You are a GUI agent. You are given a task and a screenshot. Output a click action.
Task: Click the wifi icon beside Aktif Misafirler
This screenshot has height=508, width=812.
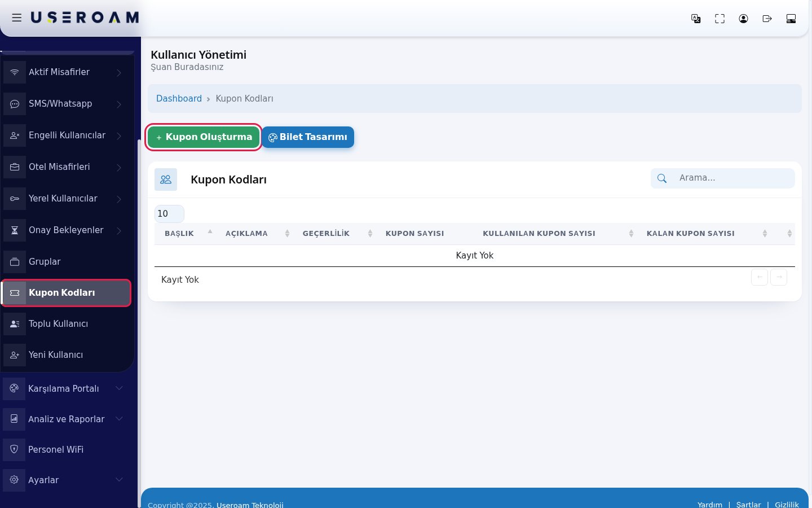[15, 72]
